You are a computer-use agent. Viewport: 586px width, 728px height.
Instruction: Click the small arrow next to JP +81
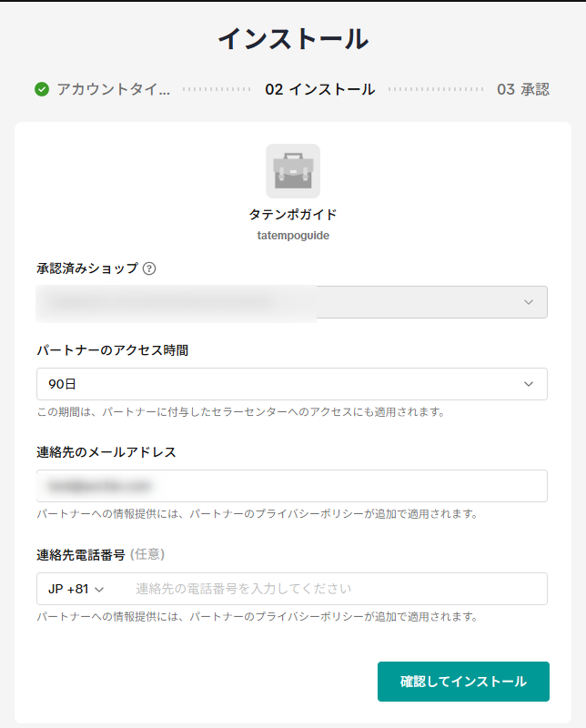(100, 590)
